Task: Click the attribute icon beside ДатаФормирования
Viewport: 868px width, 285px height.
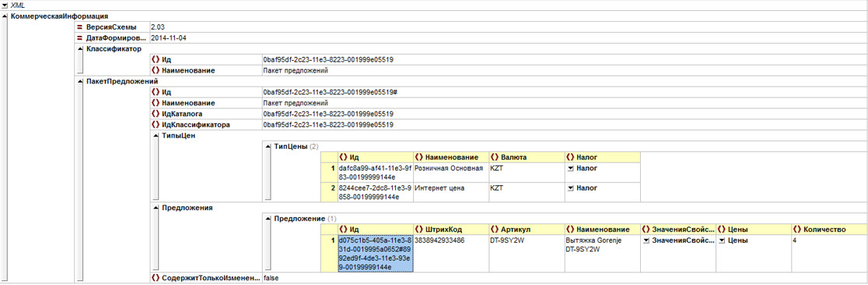Action: pos(79,38)
